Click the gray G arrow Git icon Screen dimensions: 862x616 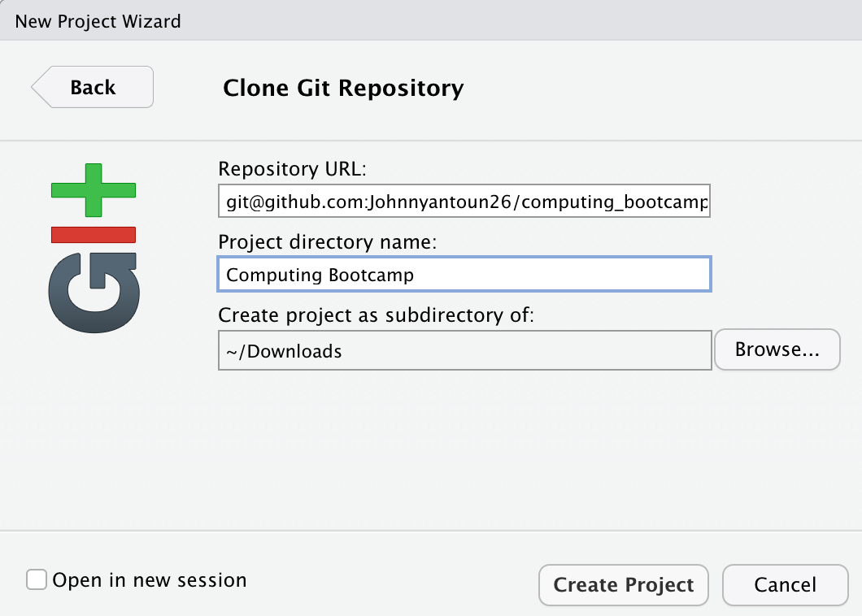pos(94,293)
